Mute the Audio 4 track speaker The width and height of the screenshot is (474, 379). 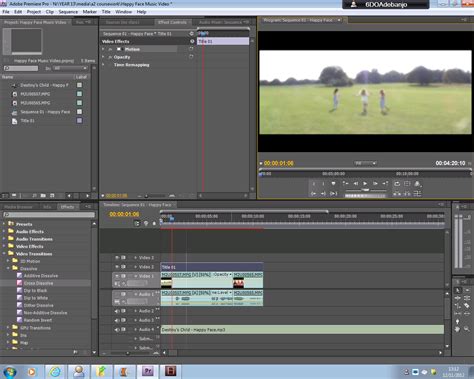117,329
